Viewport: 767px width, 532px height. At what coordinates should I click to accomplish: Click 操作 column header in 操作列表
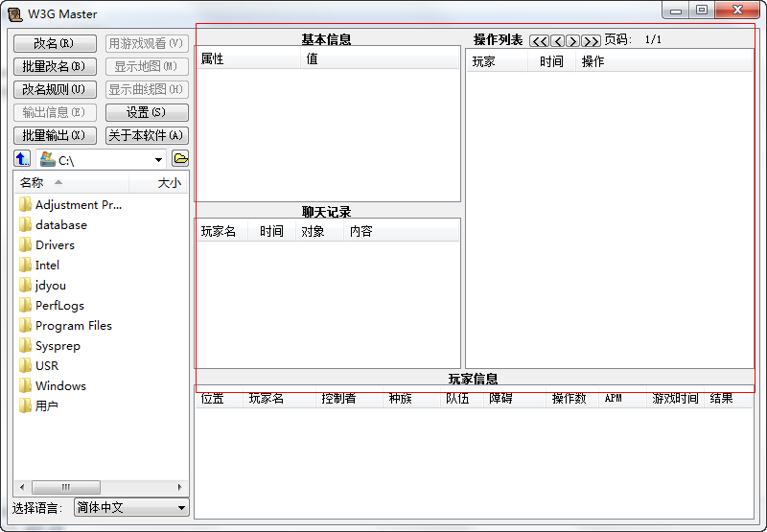(663, 61)
